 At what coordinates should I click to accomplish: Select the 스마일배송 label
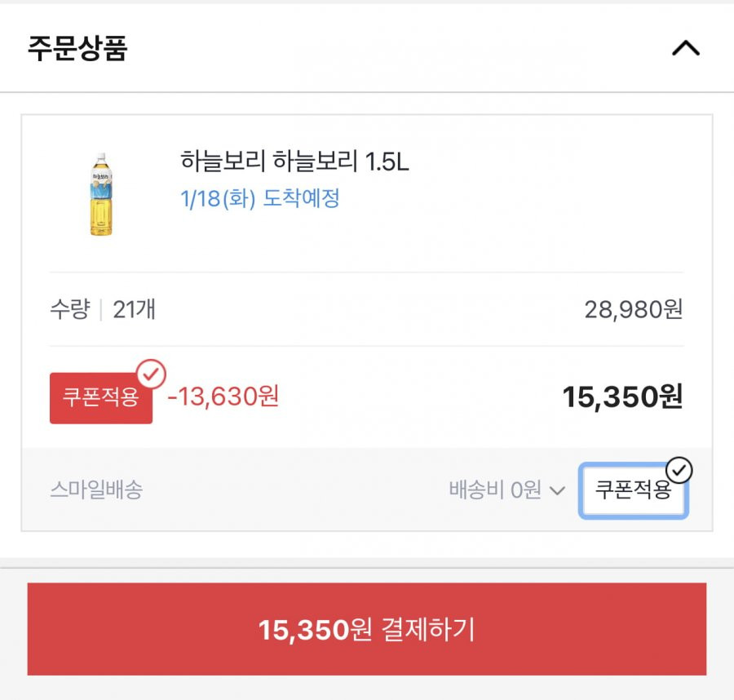(96, 490)
